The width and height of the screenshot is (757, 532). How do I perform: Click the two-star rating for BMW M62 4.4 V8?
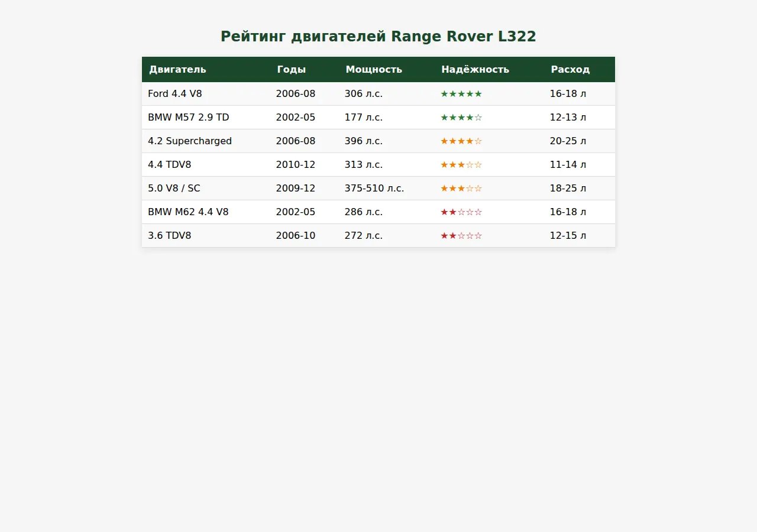[461, 212]
